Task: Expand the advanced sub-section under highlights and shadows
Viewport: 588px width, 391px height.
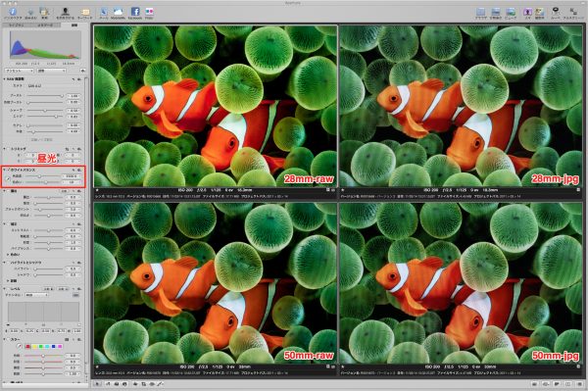Action: 8,281
